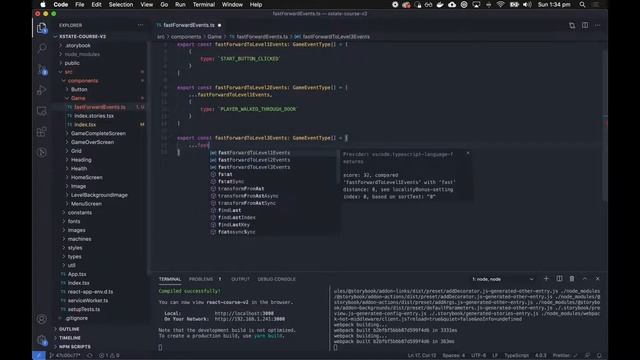Open the Explorer view in activity bar
640x360 pixels.
click(42, 28)
